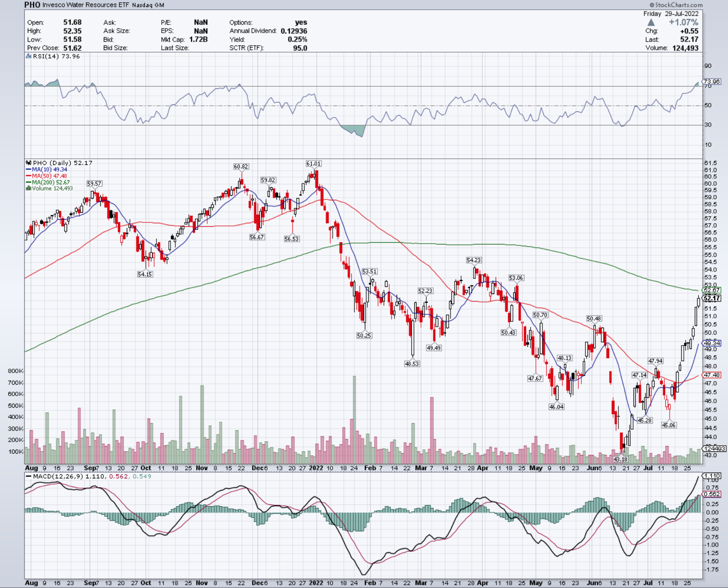This screenshot has height=588, width=728.
Task: Click the MA(200) green legend line marker
Action: pyautogui.click(x=29, y=182)
